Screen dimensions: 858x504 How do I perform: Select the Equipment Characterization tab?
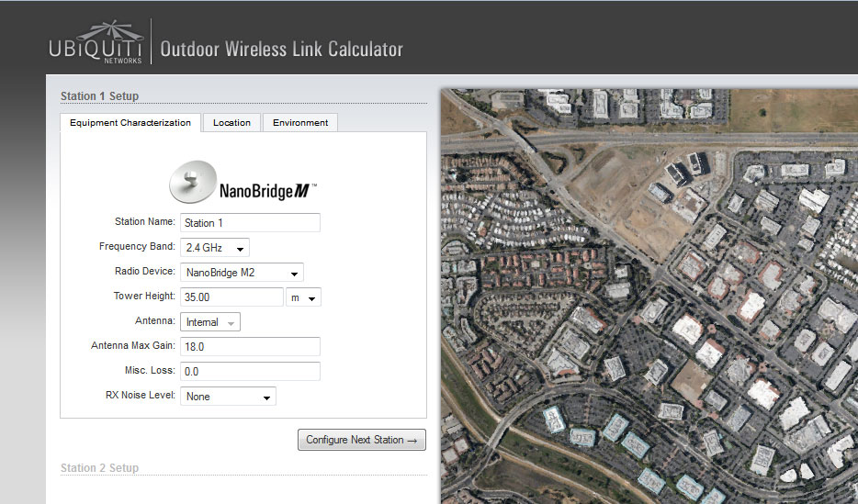coord(130,123)
